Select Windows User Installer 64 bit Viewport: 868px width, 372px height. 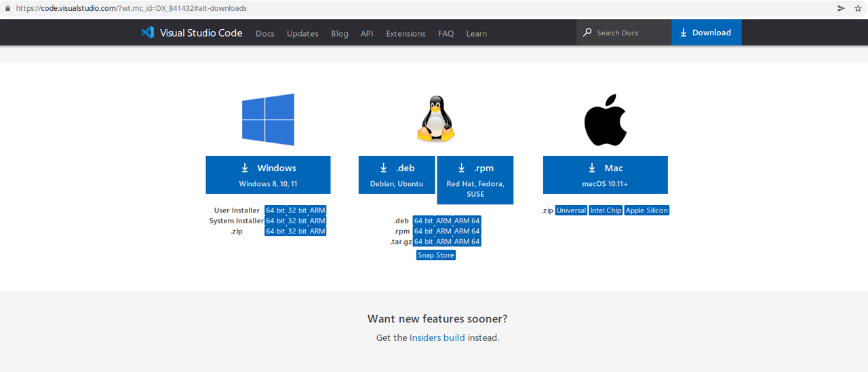275,210
